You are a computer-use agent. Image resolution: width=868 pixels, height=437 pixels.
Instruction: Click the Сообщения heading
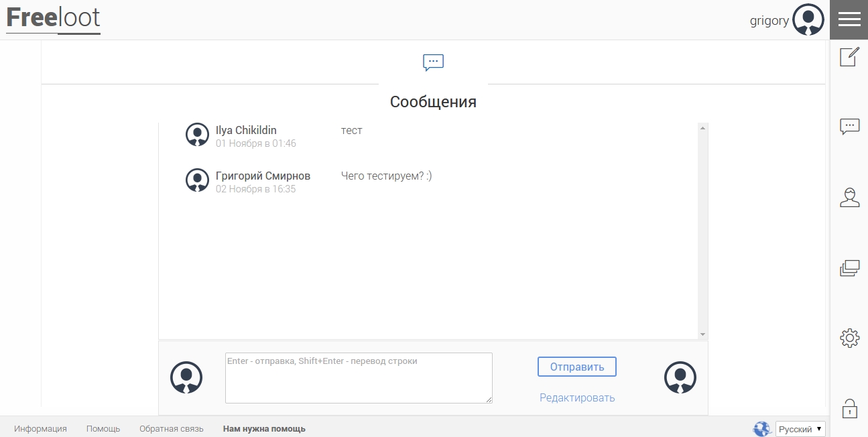433,102
